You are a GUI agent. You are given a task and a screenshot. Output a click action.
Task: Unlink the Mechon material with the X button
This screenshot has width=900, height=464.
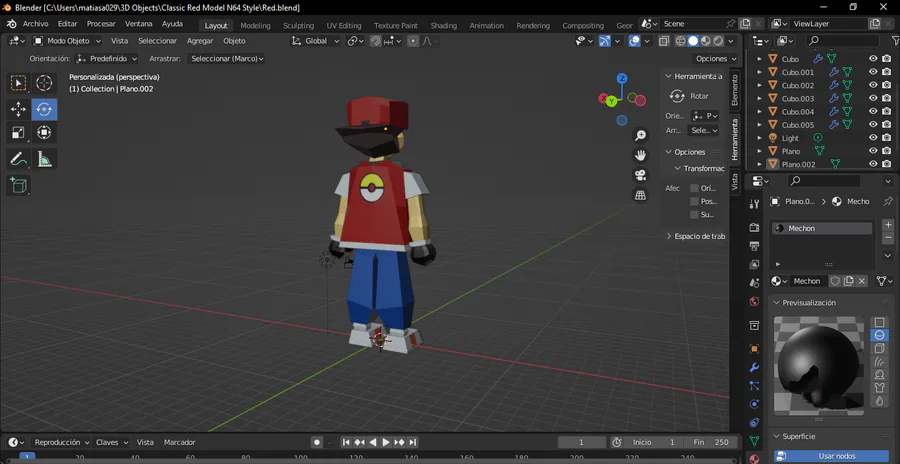point(862,281)
